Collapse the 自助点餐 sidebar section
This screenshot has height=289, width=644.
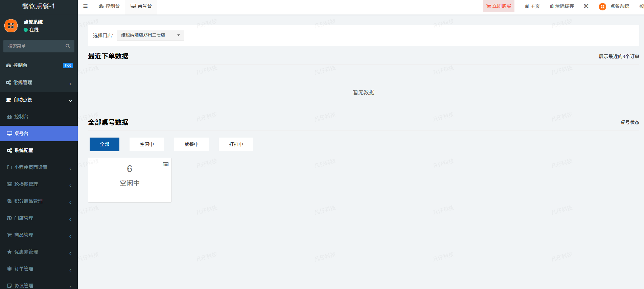39,100
